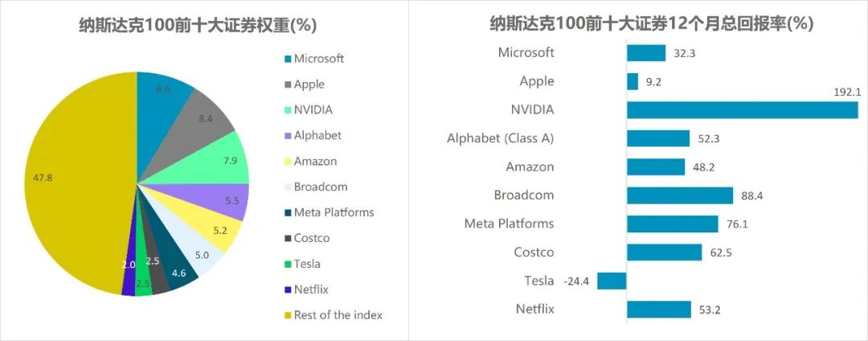Click Rest of the index legend label

338,315
